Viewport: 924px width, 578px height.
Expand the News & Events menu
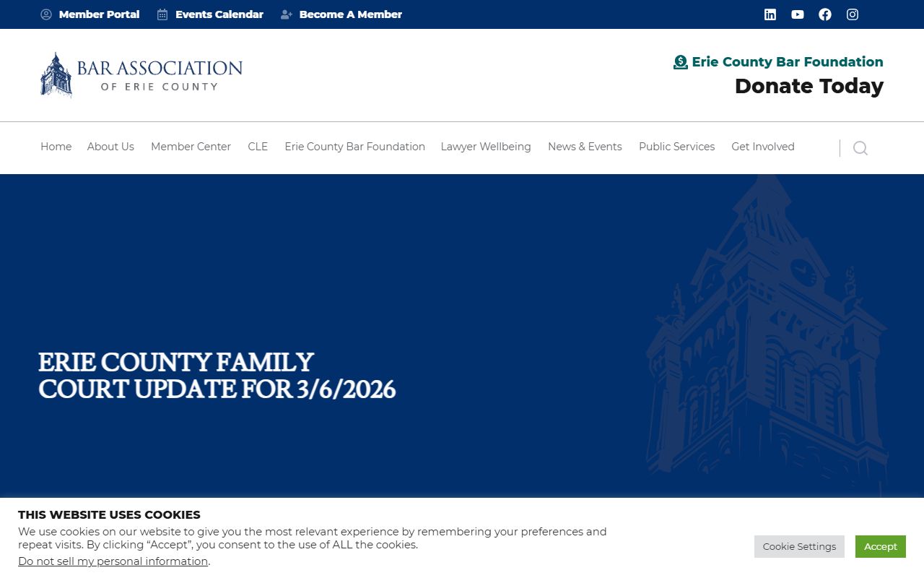coord(585,147)
